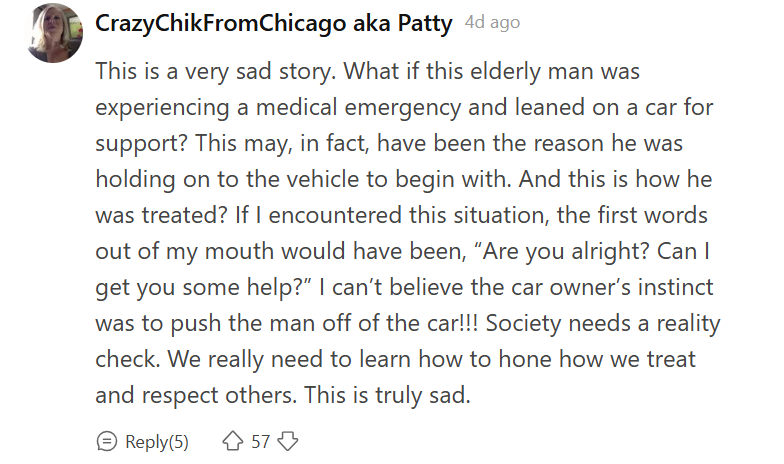Click the '4d ago' timestamp
The height and width of the screenshot is (464, 784).
coord(492,22)
